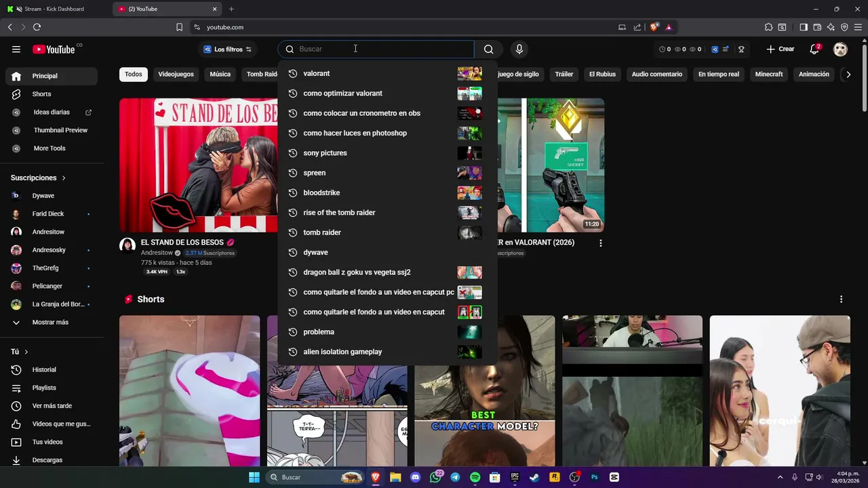Open Photoshop from the taskbar
Screen dimensions: 868x488
(x=594, y=477)
